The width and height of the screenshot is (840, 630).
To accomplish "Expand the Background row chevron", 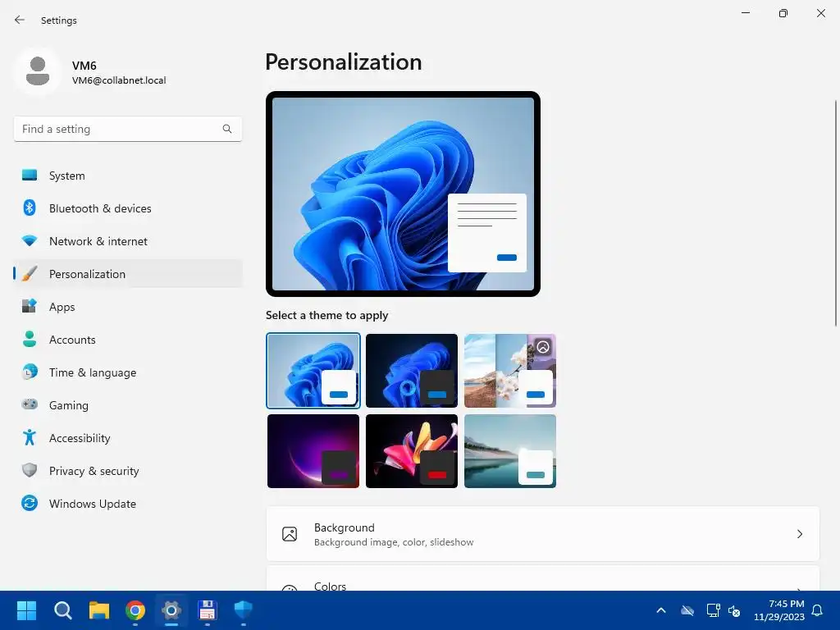I will pyautogui.click(x=799, y=534).
